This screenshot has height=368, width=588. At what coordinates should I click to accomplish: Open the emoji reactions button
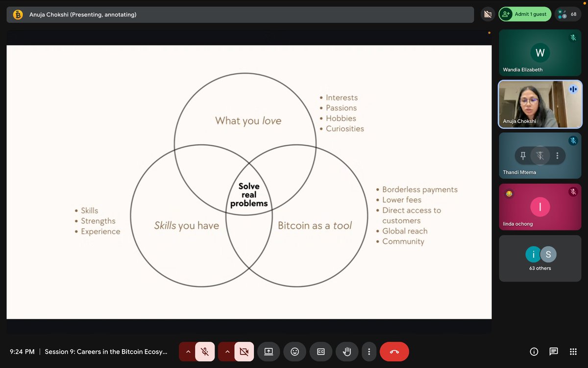coord(294,352)
